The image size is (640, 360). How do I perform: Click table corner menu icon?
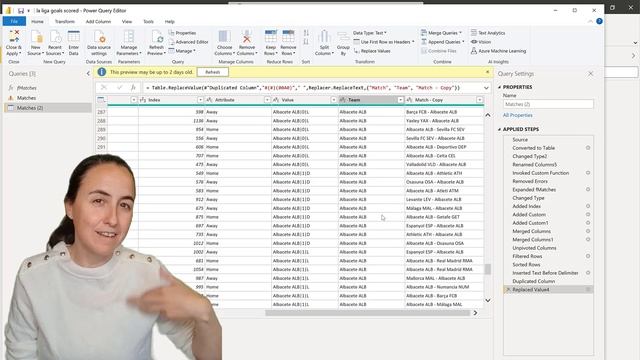pyautogui.click(x=101, y=100)
